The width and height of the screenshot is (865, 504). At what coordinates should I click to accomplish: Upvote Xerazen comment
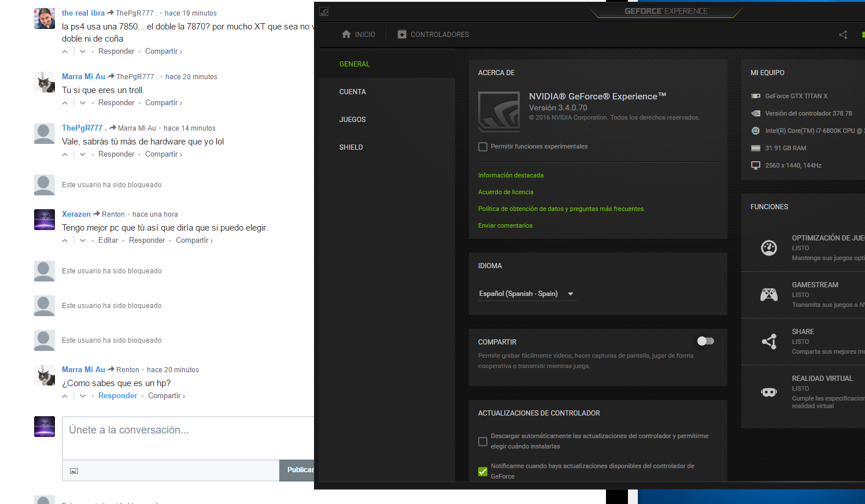coord(65,240)
